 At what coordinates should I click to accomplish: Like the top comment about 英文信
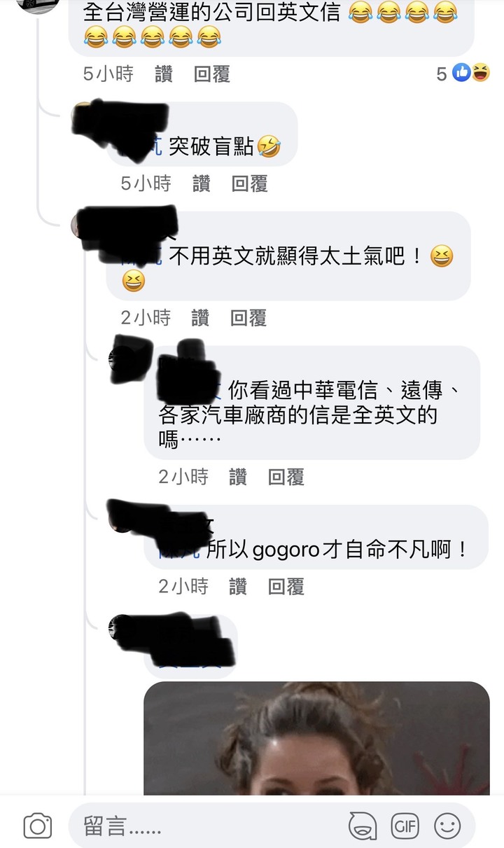164,74
